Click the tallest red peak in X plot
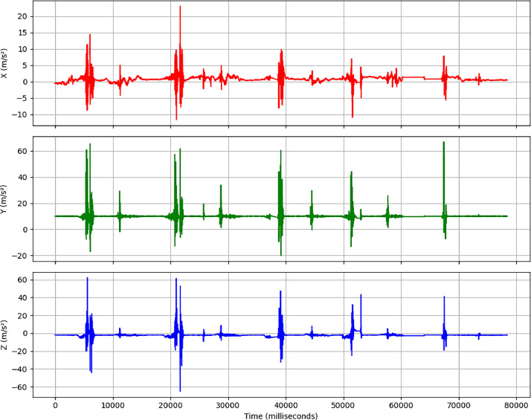The image size is (531, 420). 180,7
